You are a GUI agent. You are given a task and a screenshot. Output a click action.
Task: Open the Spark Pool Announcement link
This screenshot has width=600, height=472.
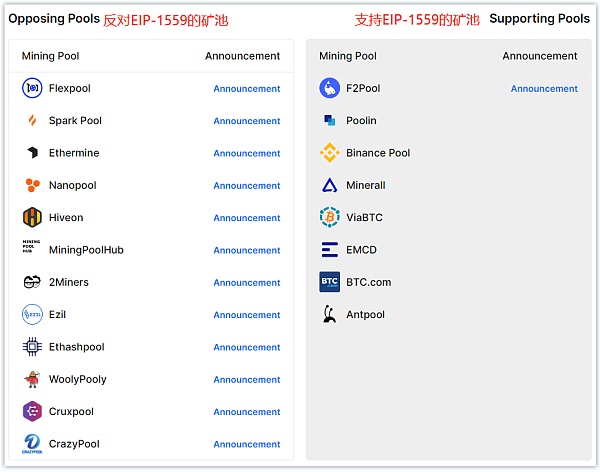click(x=247, y=121)
